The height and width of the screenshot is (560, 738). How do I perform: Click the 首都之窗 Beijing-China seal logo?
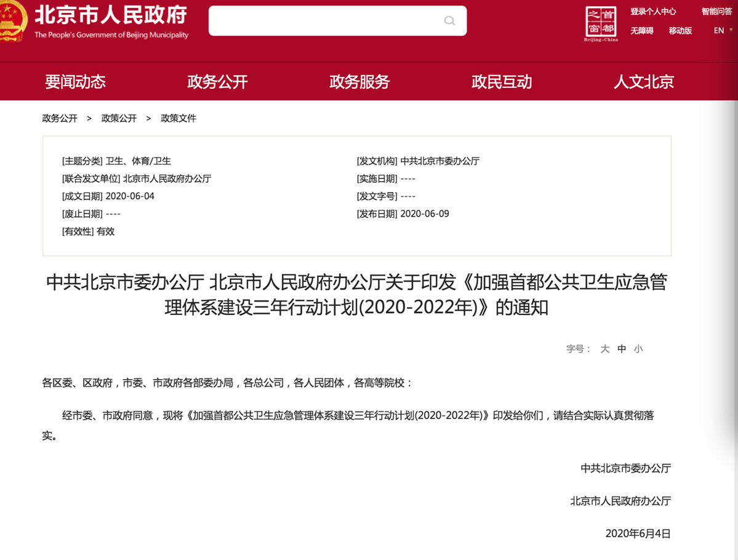pos(600,25)
